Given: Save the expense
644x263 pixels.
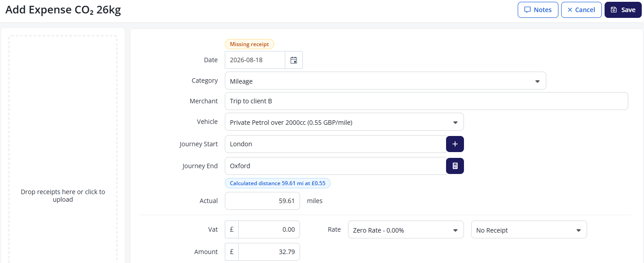Looking at the screenshot, I should tap(623, 10).
